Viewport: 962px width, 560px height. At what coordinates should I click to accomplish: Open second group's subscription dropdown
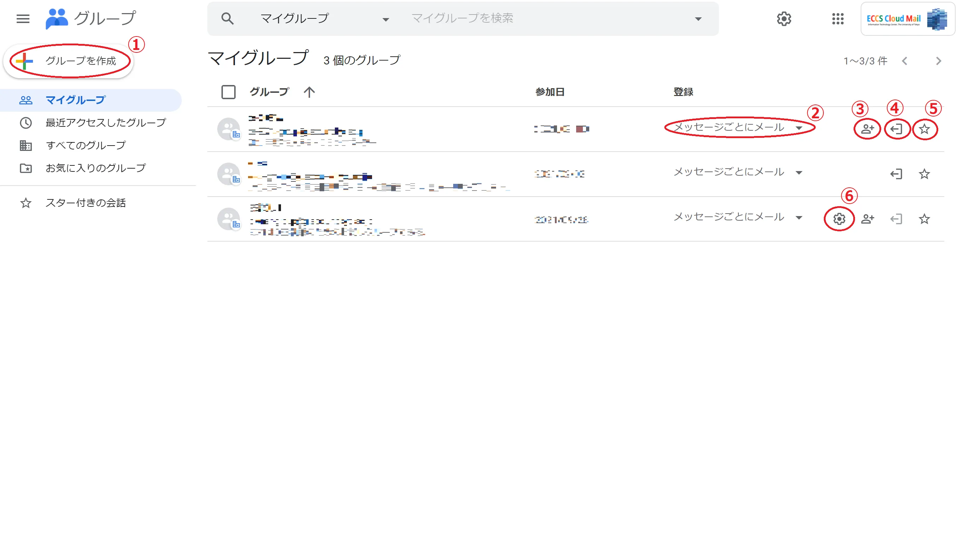point(738,172)
